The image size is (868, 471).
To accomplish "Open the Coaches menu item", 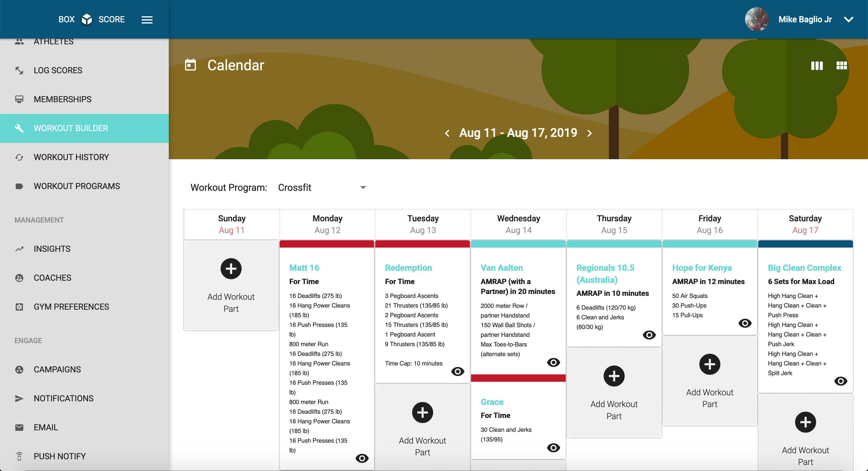I will click(52, 278).
